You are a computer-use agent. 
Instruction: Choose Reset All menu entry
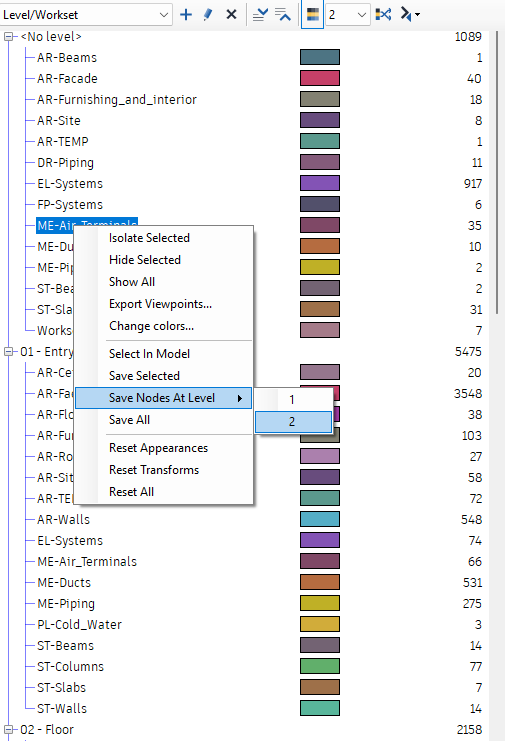(x=131, y=492)
